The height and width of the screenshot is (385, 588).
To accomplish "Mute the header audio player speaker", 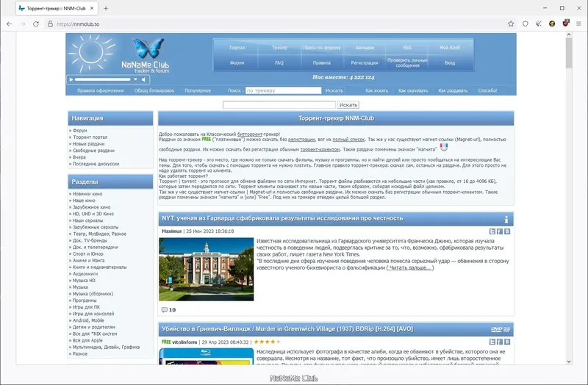I will (x=143, y=79).
